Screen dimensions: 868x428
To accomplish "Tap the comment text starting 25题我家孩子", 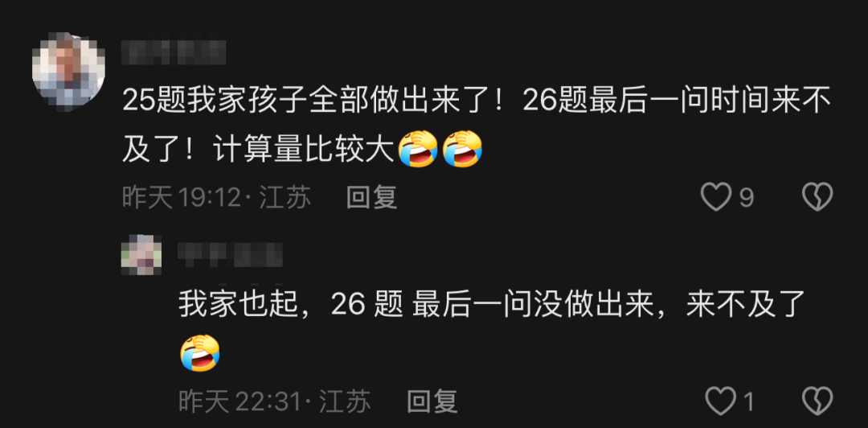I will tap(476, 125).
